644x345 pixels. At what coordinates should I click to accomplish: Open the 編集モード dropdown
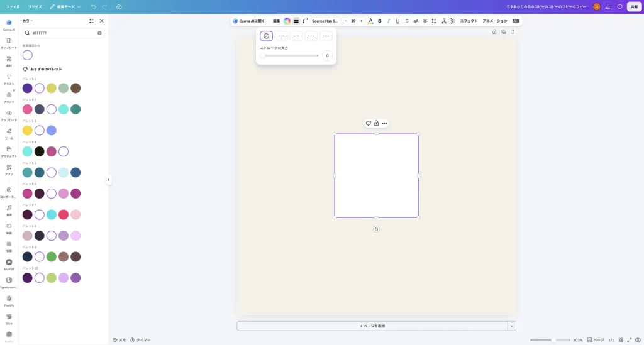coord(65,6)
